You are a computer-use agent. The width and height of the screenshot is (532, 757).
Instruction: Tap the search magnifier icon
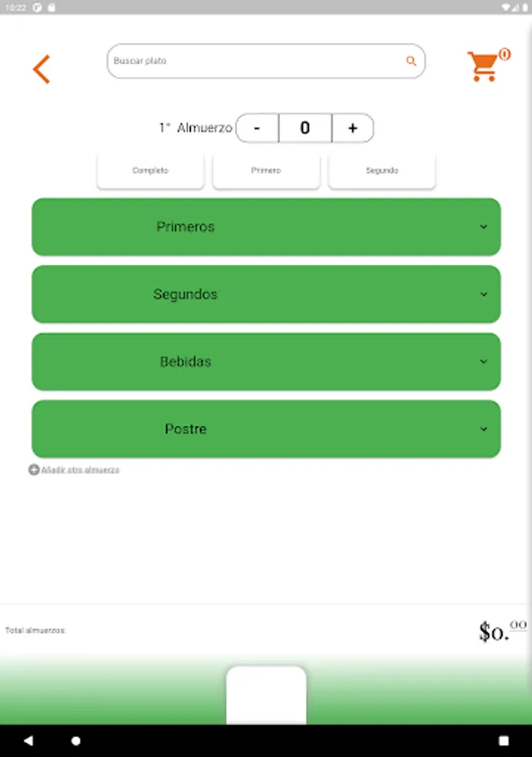point(411,61)
